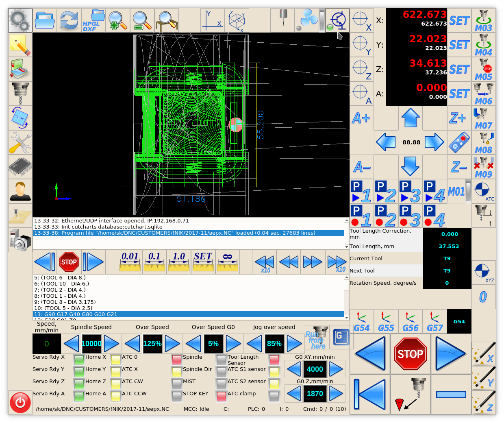Select the isometric 3D view icon

pos(237,20)
